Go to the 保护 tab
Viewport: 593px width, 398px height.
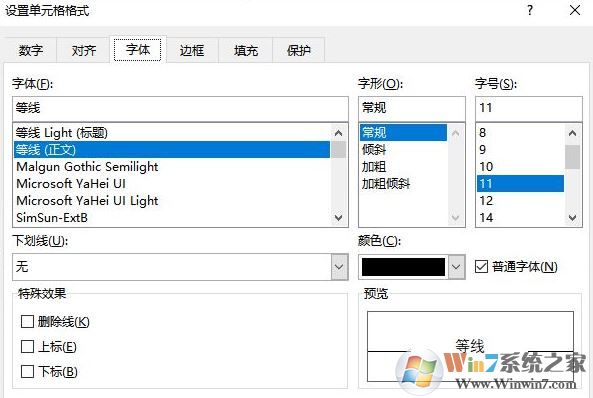[x=298, y=50]
